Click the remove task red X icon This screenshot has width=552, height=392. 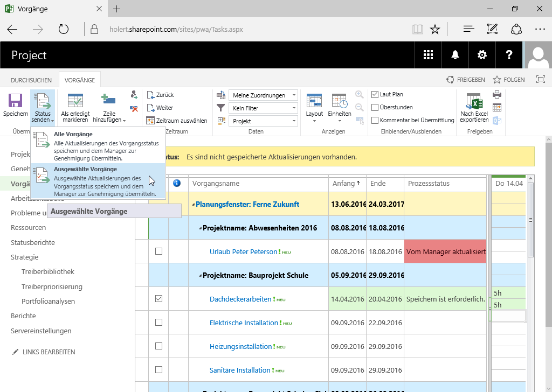[x=134, y=109]
